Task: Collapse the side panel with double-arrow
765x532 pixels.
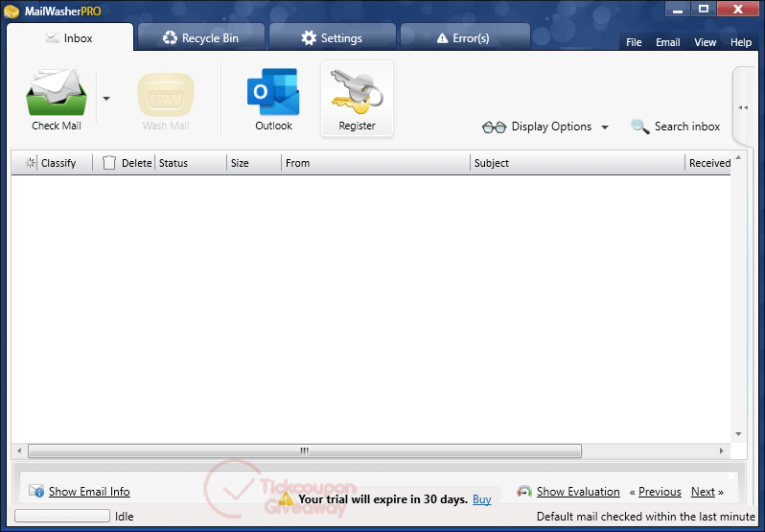Action: pyautogui.click(x=743, y=107)
